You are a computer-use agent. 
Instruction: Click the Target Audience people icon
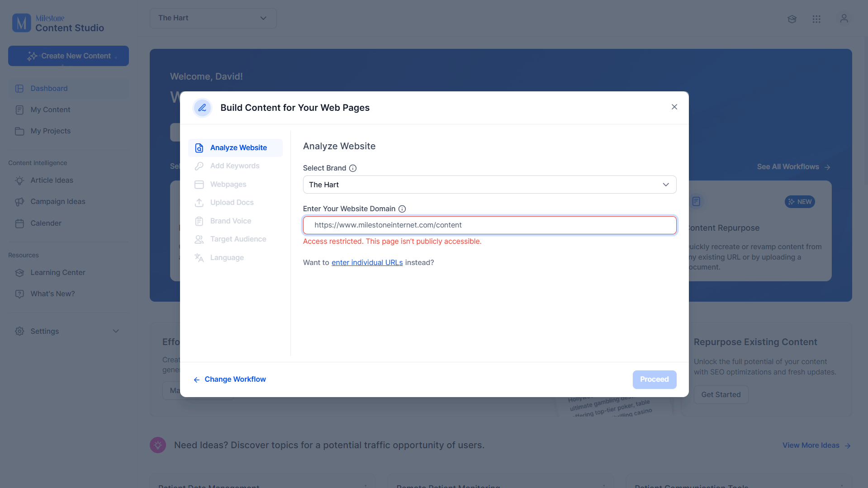coord(199,239)
